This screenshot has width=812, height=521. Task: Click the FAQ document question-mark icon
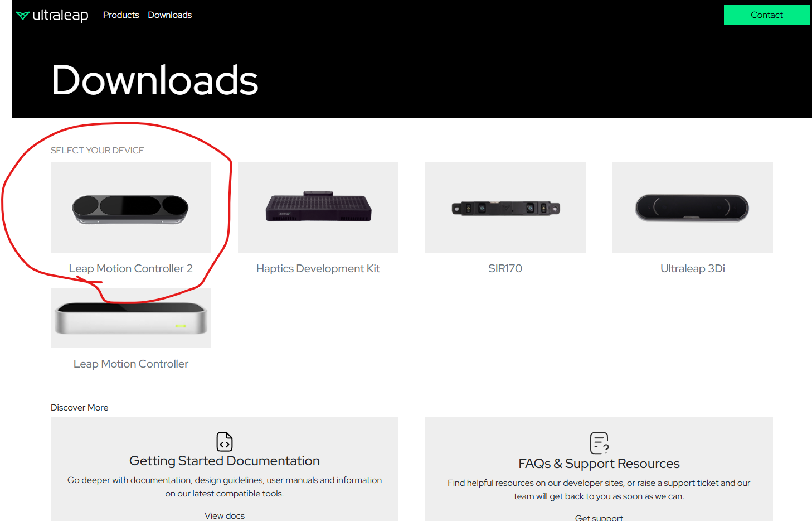(x=599, y=443)
